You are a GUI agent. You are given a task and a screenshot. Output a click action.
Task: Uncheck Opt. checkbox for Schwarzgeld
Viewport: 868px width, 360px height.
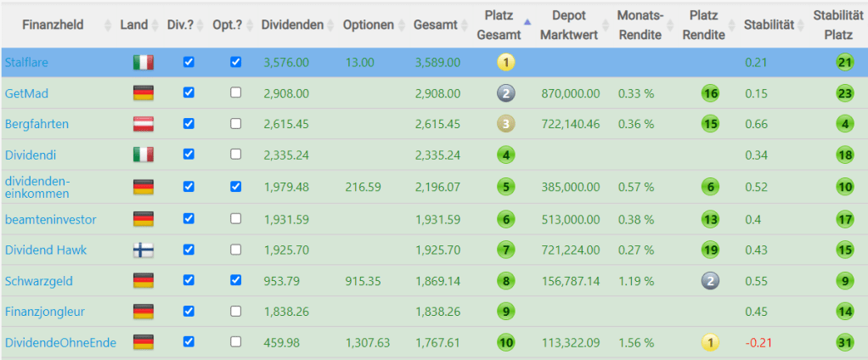[x=236, y=279]
